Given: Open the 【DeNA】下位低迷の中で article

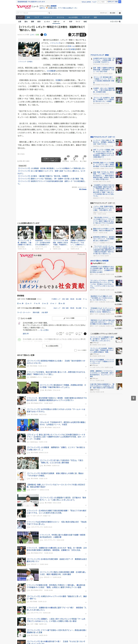Looking at the screenshot, I should coord(63,423).
